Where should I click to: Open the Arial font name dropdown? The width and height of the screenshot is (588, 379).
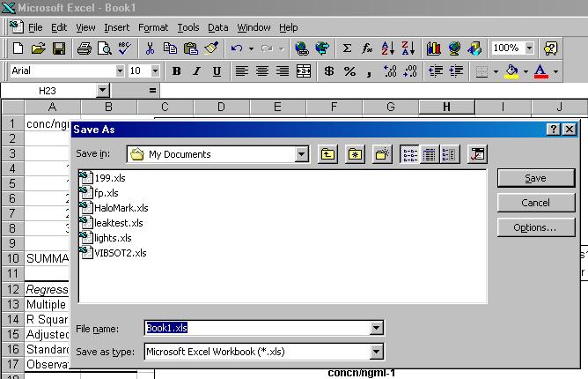pyautogui.click(x=120, y=71)
